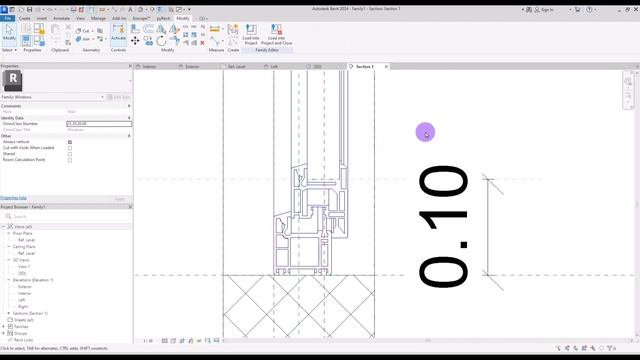The image size is (640, 360).
Task: Select the Move tool in Modify panel
Action: click(x=135, y=40)
